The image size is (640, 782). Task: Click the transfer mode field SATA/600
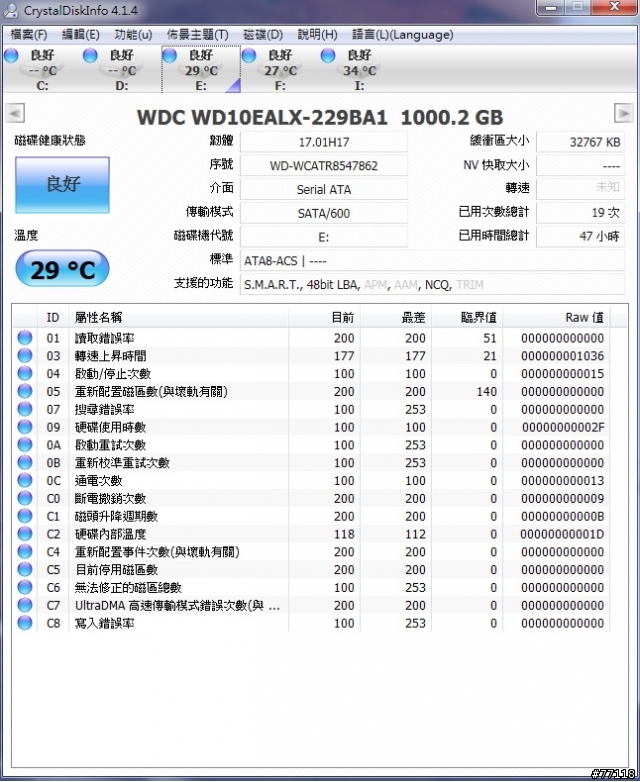coord(324,213)
